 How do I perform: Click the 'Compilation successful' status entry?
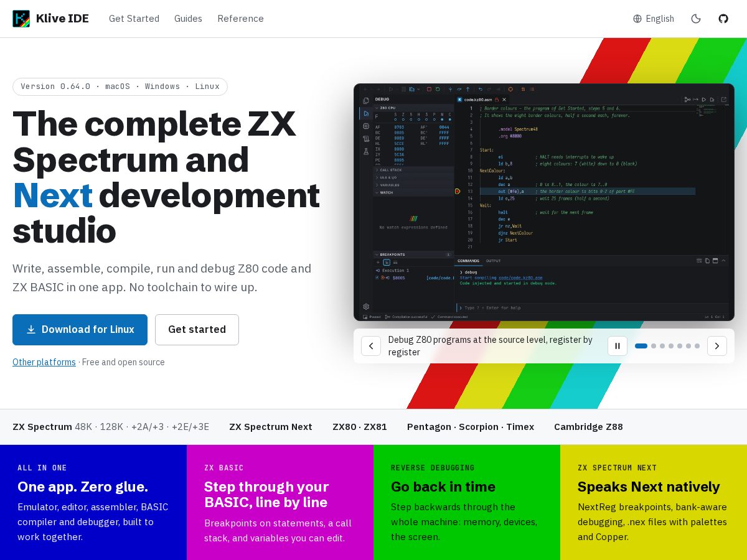tap(406, 317)
